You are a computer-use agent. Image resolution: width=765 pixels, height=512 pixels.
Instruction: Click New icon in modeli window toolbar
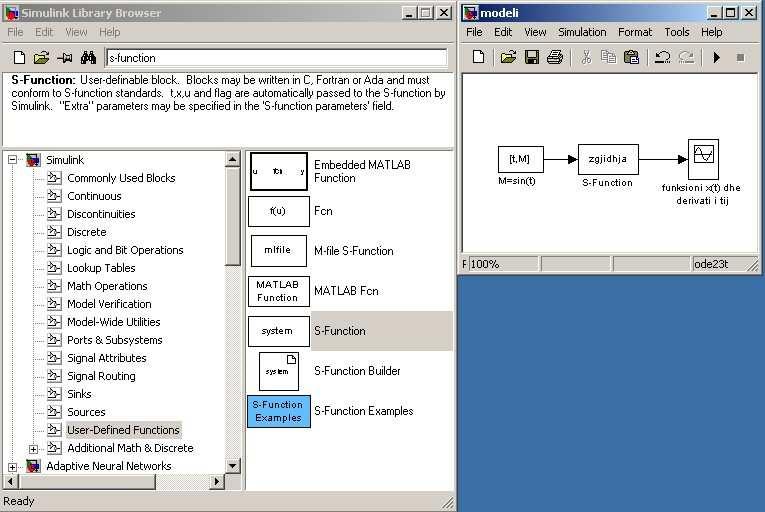pos(479,57)
